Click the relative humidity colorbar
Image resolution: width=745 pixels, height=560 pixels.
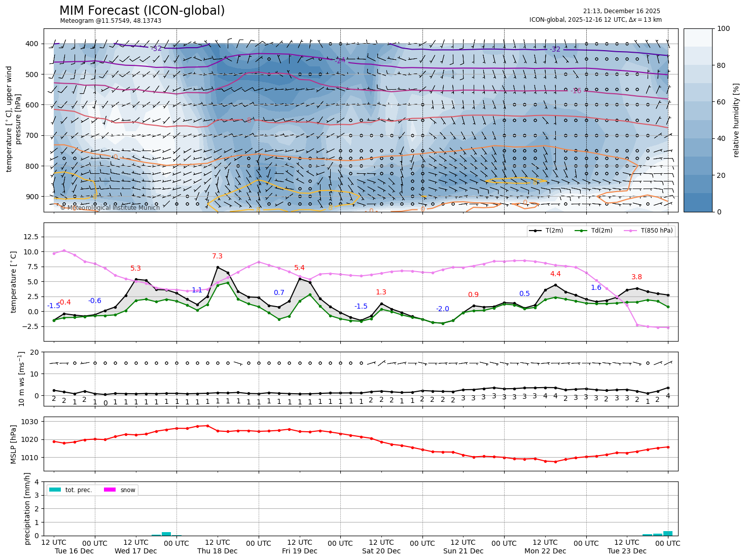click(698, 120)
